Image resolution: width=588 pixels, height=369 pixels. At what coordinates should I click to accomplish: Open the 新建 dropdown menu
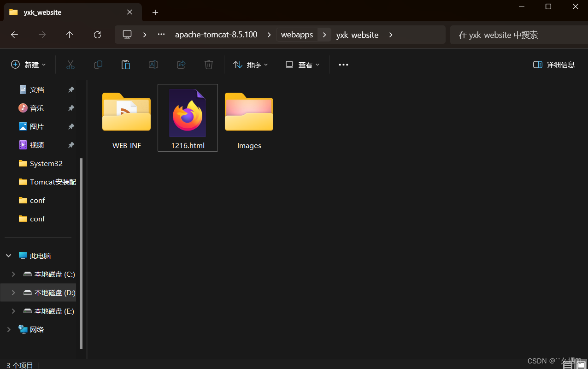[x=29, y=65]
